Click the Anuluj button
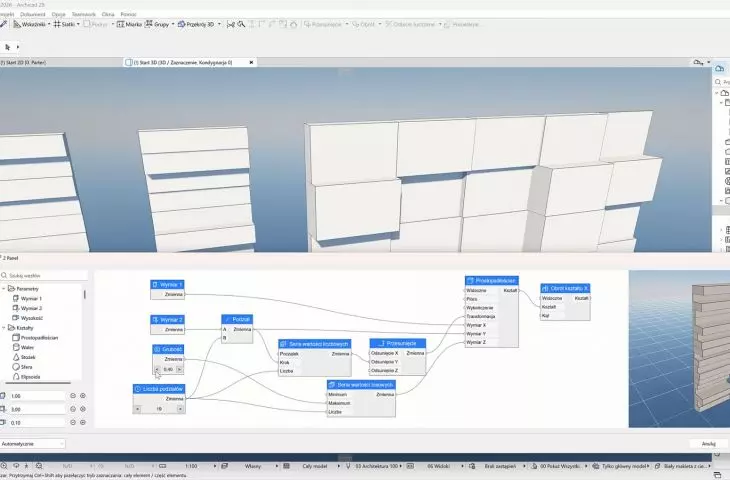 709,444
